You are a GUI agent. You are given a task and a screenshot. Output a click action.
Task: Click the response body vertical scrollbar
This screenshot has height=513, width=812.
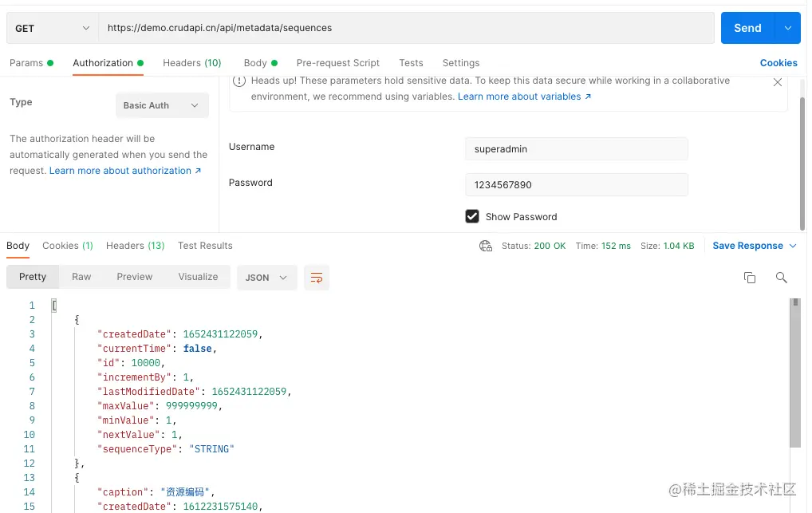pyautogui.click(x=795, y=373)
